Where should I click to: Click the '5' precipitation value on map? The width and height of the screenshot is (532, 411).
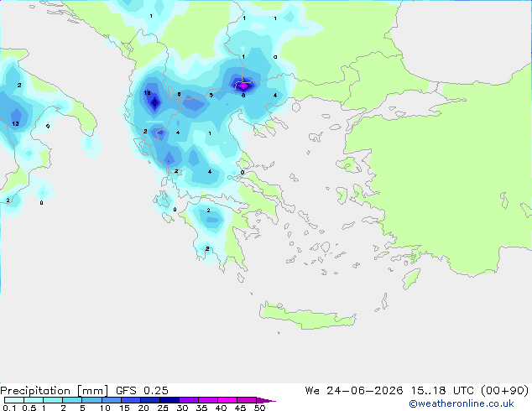pos(211,96)
